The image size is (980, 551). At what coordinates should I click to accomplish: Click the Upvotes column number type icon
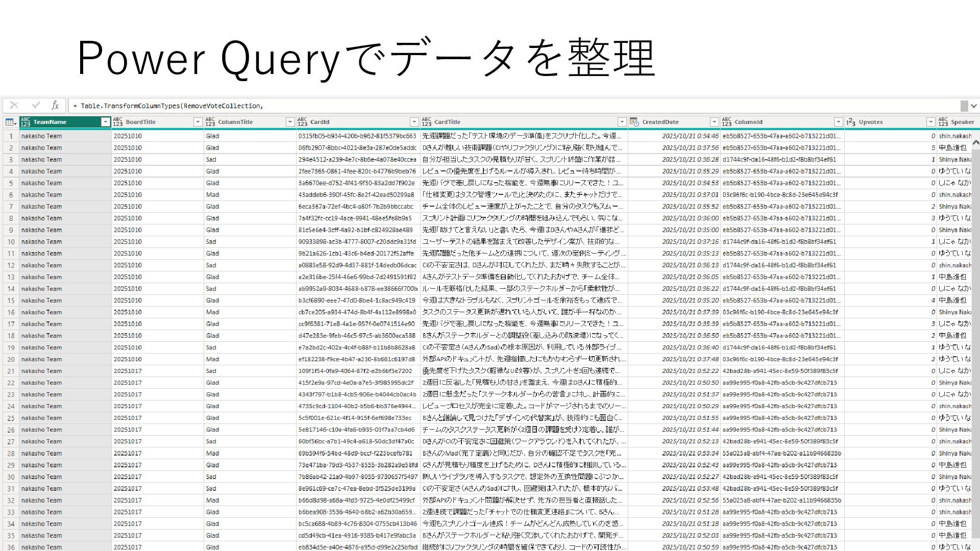point(850,122)
